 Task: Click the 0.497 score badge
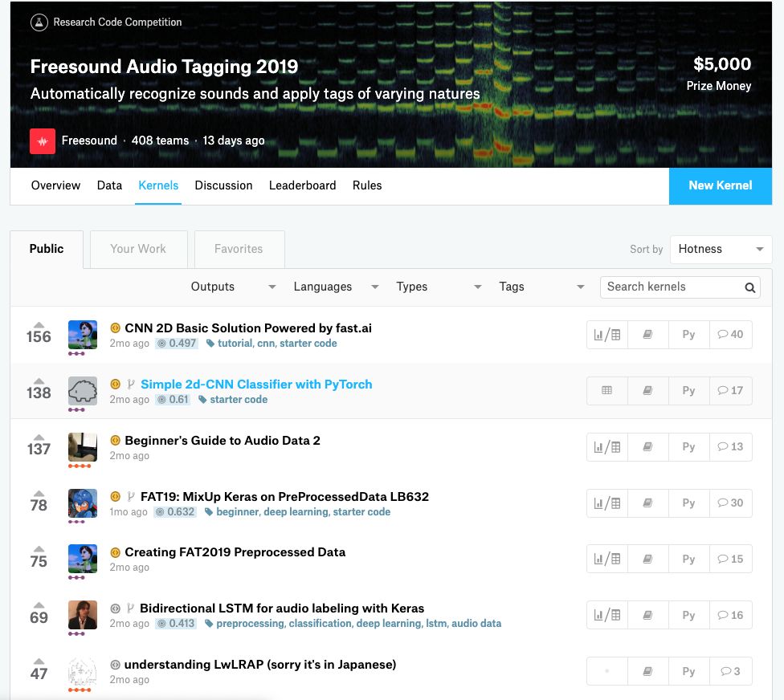click(x=177, y=344)
